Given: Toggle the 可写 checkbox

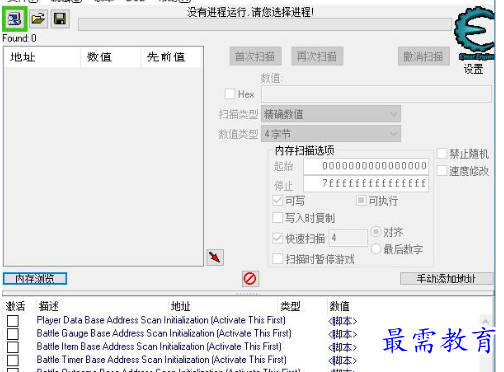Looking at the screenshot, I should 278,200.
